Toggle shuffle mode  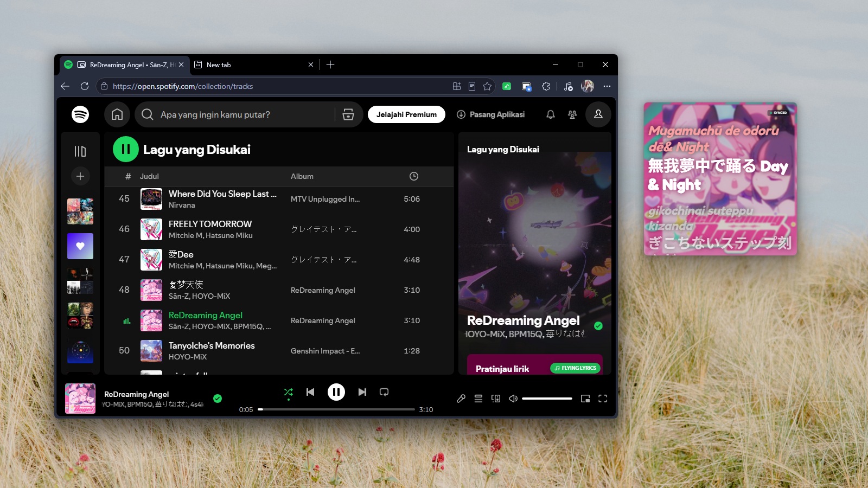tap(289, 392)
